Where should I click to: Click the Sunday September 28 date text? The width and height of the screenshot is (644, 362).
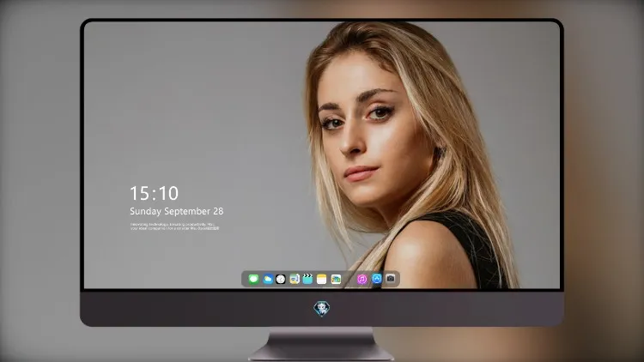(177, 211)
